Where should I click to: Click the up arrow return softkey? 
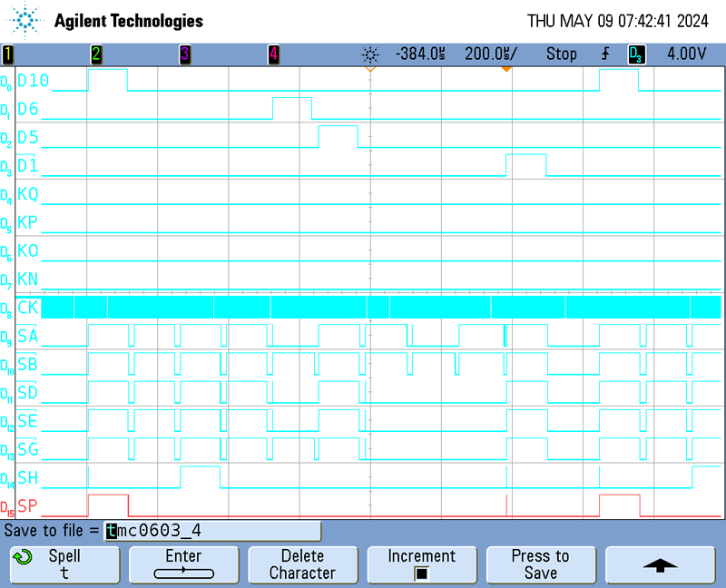pos(660,564)
